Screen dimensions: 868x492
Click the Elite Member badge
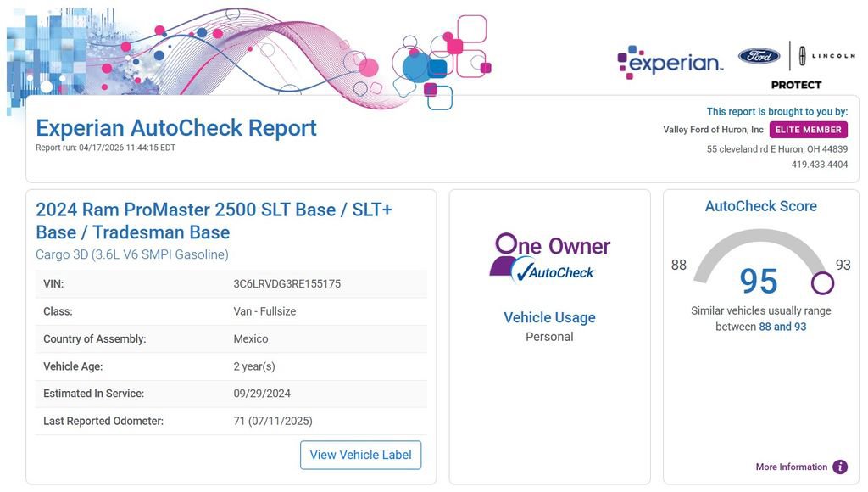(808, 130)
